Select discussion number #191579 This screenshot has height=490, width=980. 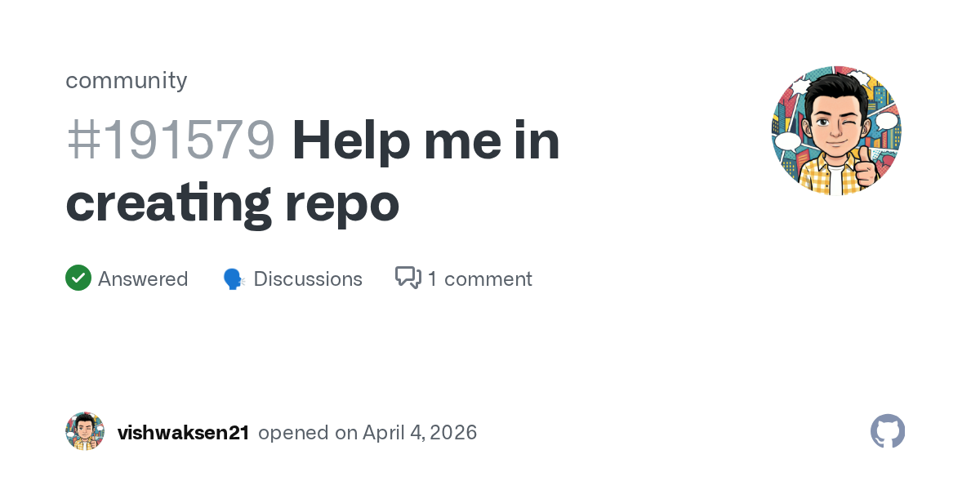(x=170, y=140)
